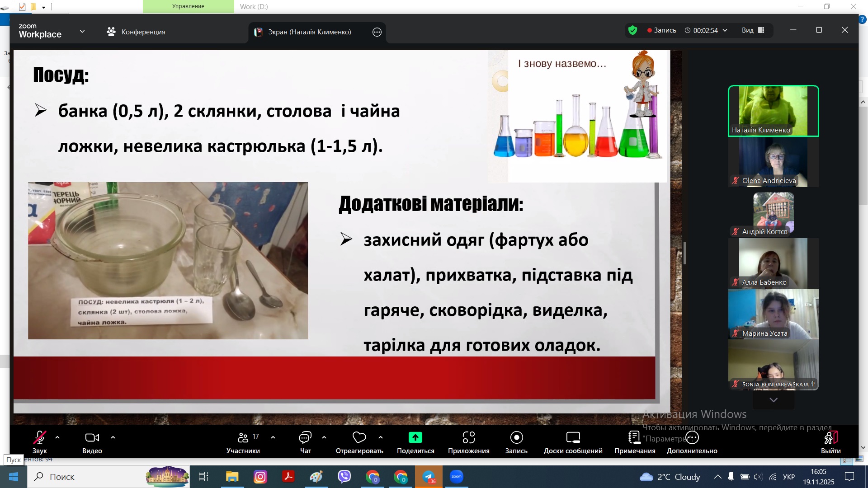This screenshot has height=488, width=868.
Task: Expand the Zoom Workplace dropdown chevron
Action: (x=82, y=32)
